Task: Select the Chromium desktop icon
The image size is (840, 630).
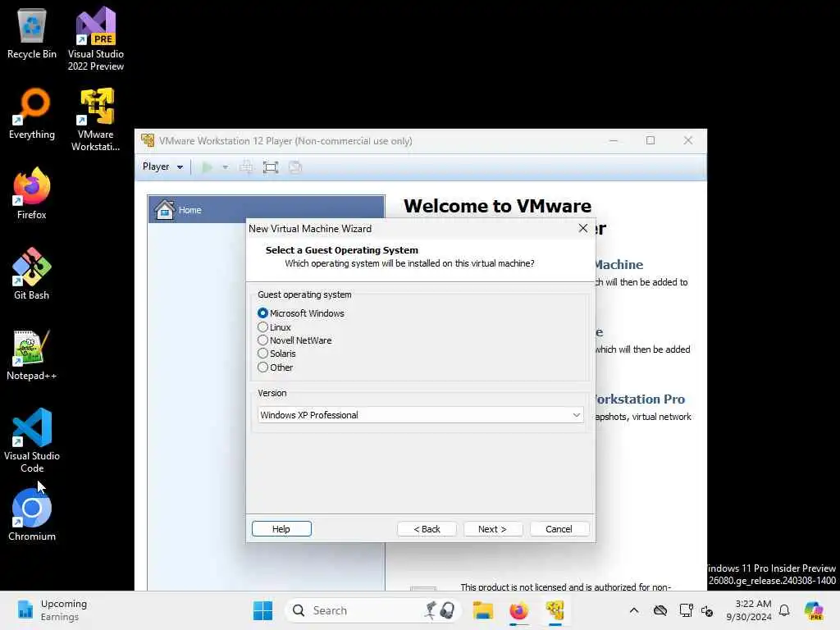Action: point(32,515)
